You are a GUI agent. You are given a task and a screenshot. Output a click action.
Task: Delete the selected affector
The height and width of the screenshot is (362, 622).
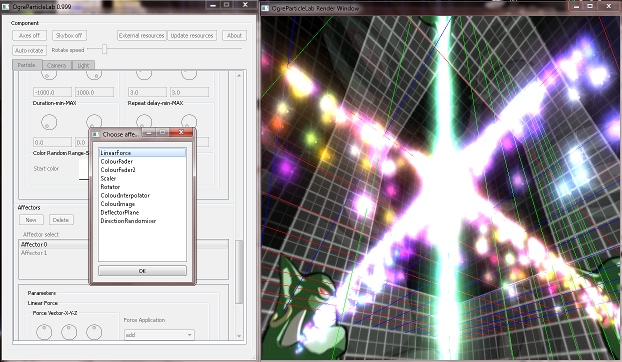tap(61, 220)
